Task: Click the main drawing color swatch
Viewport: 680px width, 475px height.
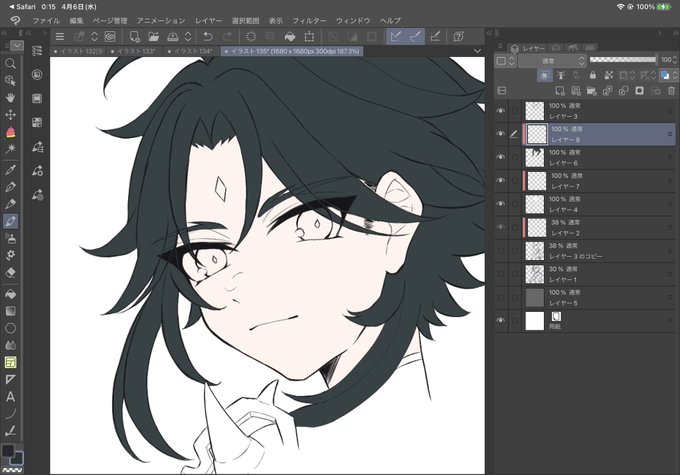Action: click(x=7, y=451)
